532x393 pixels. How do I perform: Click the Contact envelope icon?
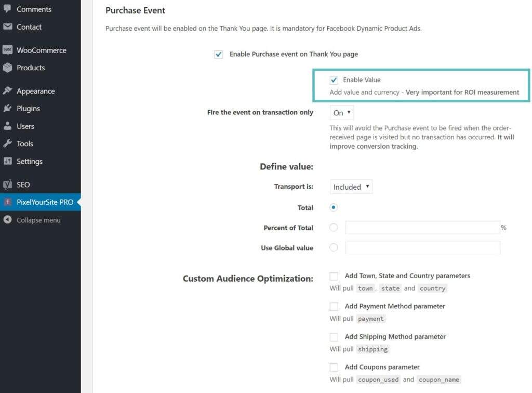coord(7,27)
